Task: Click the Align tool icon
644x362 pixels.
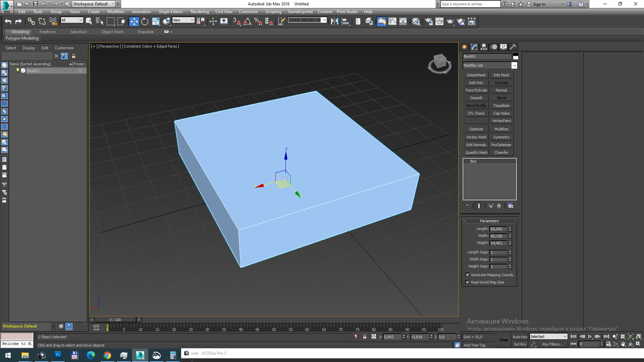Action: pos(346,21)
